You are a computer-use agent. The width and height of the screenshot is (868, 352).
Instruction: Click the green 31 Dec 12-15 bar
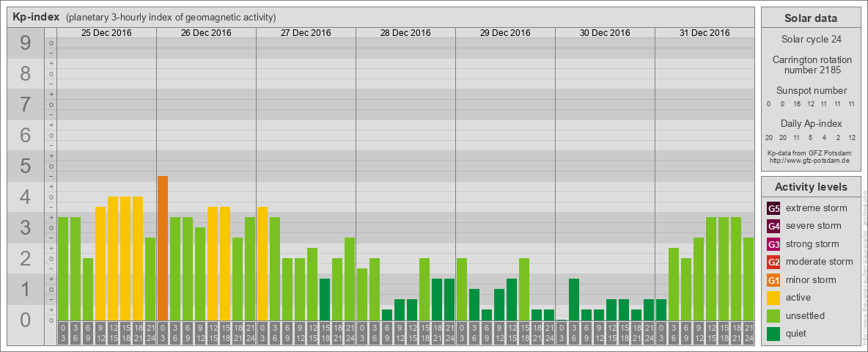tap(711, 269)
